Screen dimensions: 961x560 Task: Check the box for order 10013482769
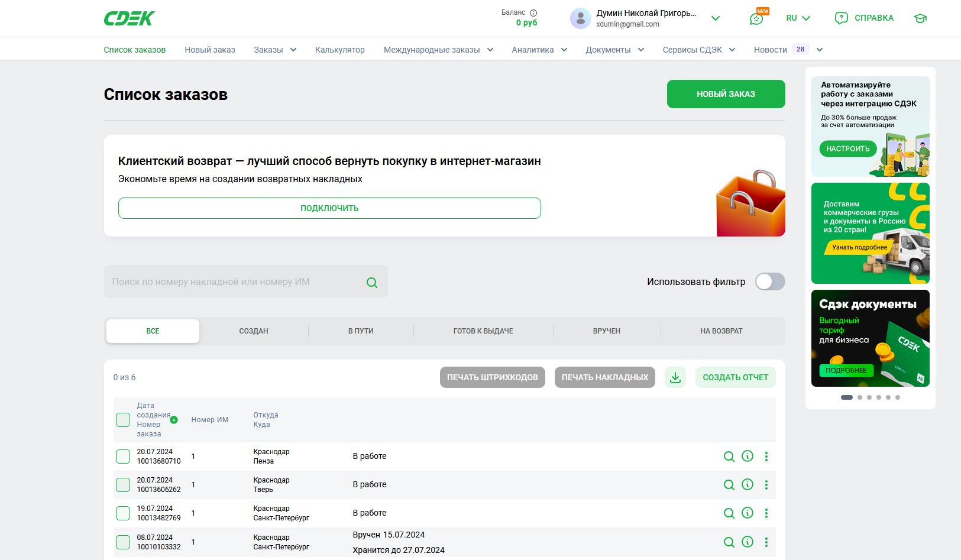123,513
